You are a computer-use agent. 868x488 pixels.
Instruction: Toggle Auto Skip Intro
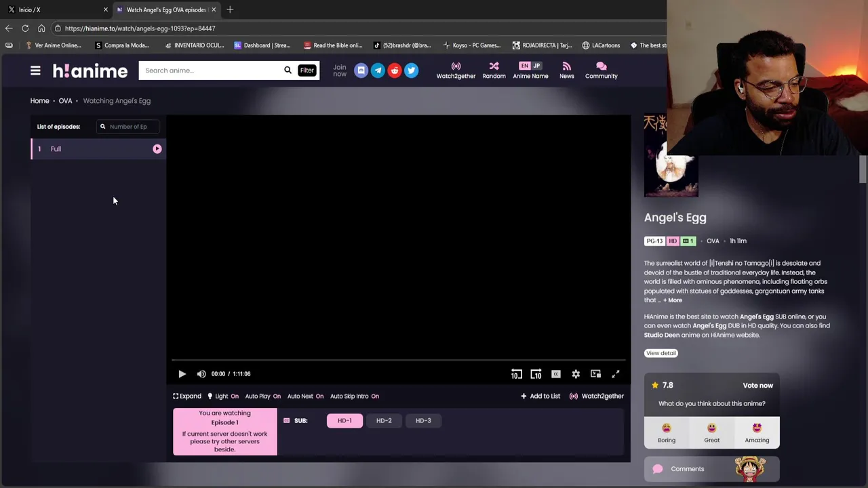point(355,396)
